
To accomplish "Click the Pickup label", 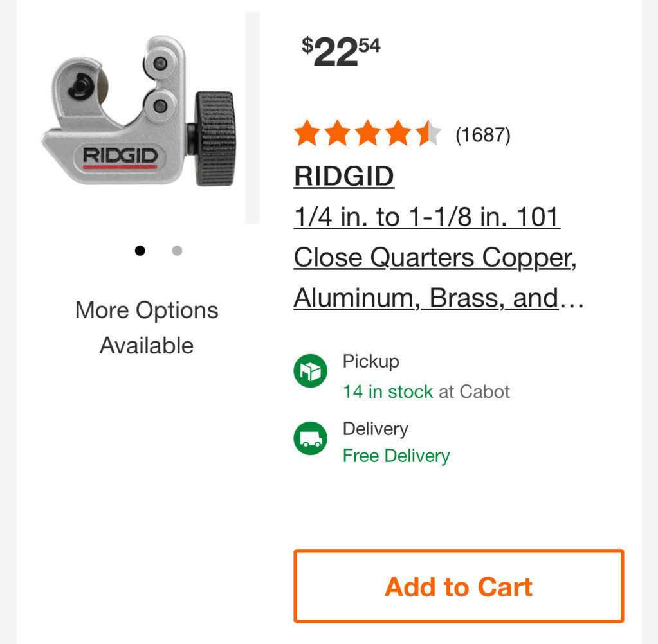I will pos(371,361).
